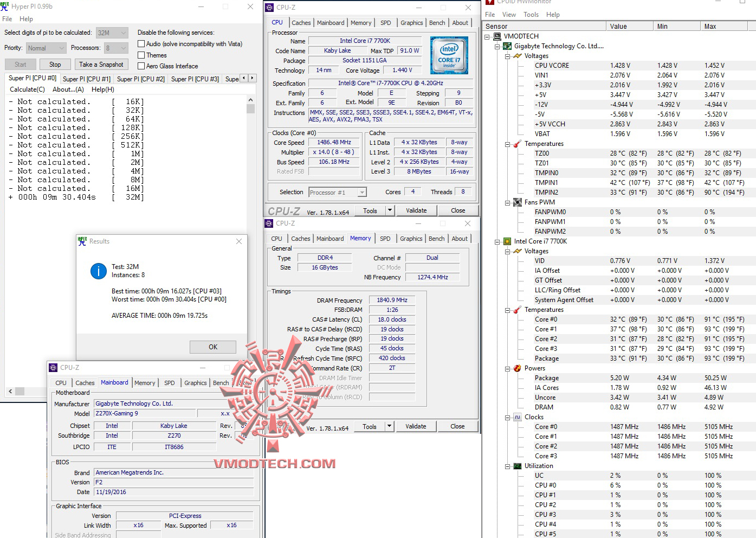Click the Close button in CPU-Z processor window
Image resolution: width=756 pixels, height=538 pixels.
click(458, 210)
